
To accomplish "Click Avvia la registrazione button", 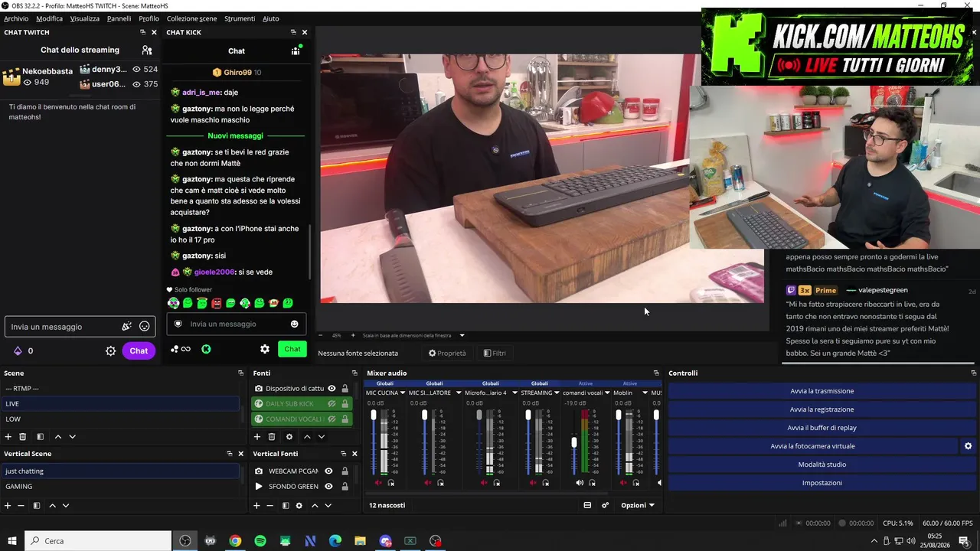I will pyautogui.click(x=822, y=409).
